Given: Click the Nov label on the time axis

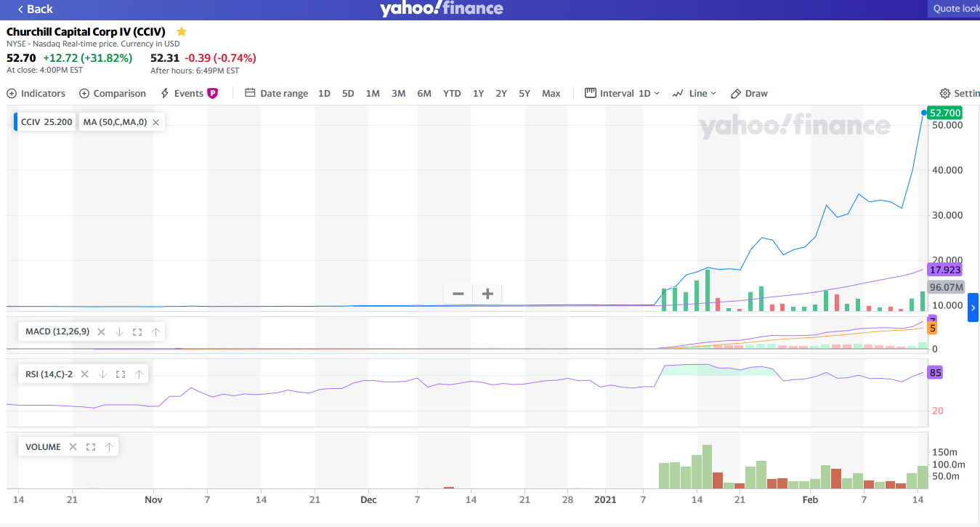Looking at the screenshot, I should point(153,500).
